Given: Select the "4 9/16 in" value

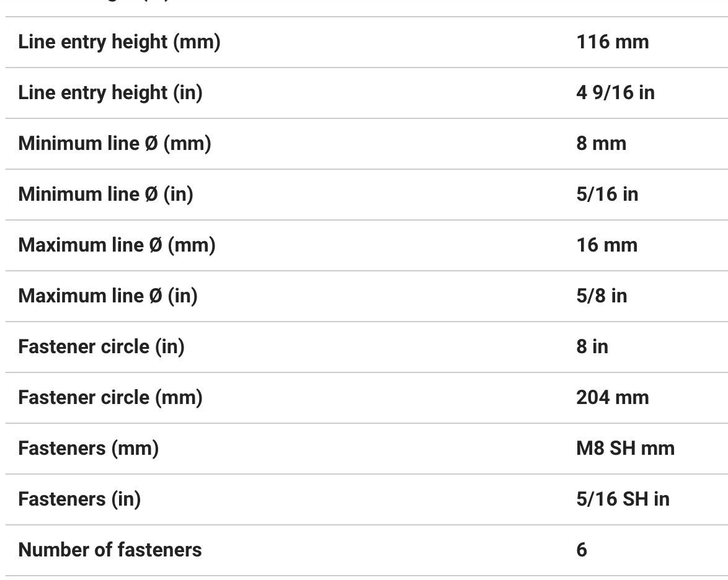Looking at the screenshot, I should click(x=615, y=93).
